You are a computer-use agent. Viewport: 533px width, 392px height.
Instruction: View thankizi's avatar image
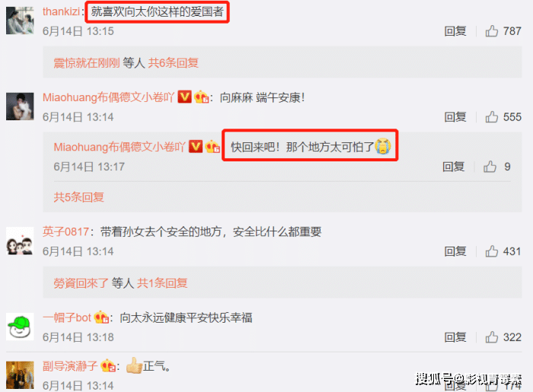click(20, 21)
